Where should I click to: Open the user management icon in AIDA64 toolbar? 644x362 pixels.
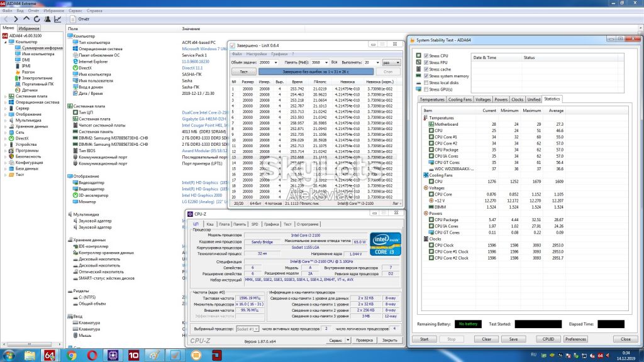(47, 19)
